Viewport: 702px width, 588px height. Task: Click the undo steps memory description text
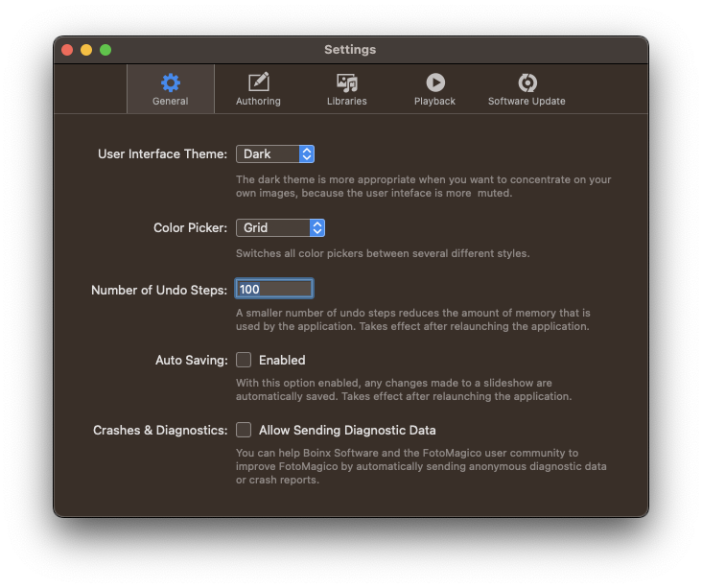click(412, 319)
